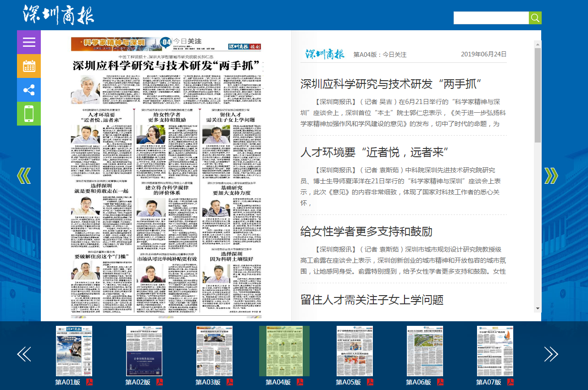Viewport: 588px width, 390px height.
Task: Go to previous page with left double-chevron beside newspaper
Action: click(x=23, y=176)
